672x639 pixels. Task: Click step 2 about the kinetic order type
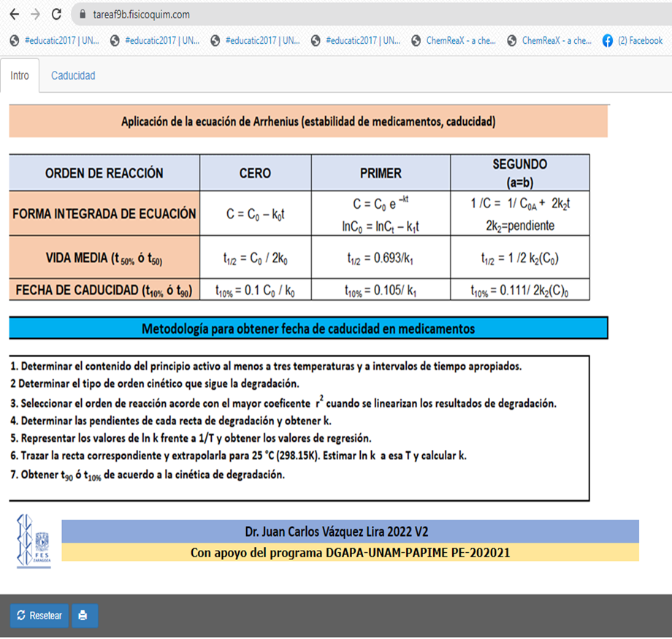(x=155, y=383)
